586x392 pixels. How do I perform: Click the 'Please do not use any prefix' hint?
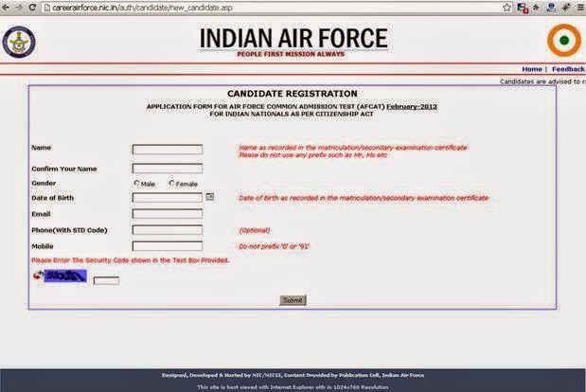[x=312, y=155]
